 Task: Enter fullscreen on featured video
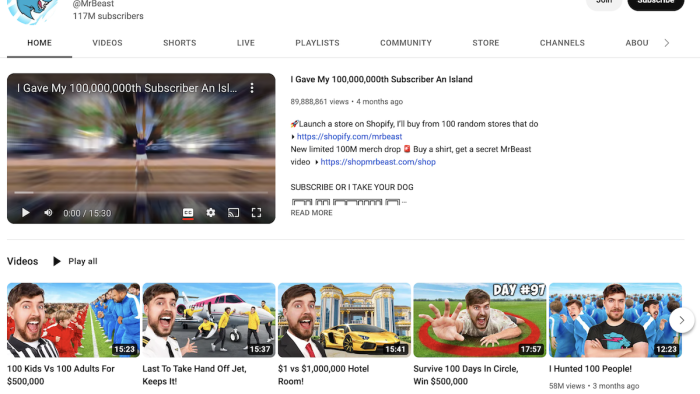[x=256, y=213]
